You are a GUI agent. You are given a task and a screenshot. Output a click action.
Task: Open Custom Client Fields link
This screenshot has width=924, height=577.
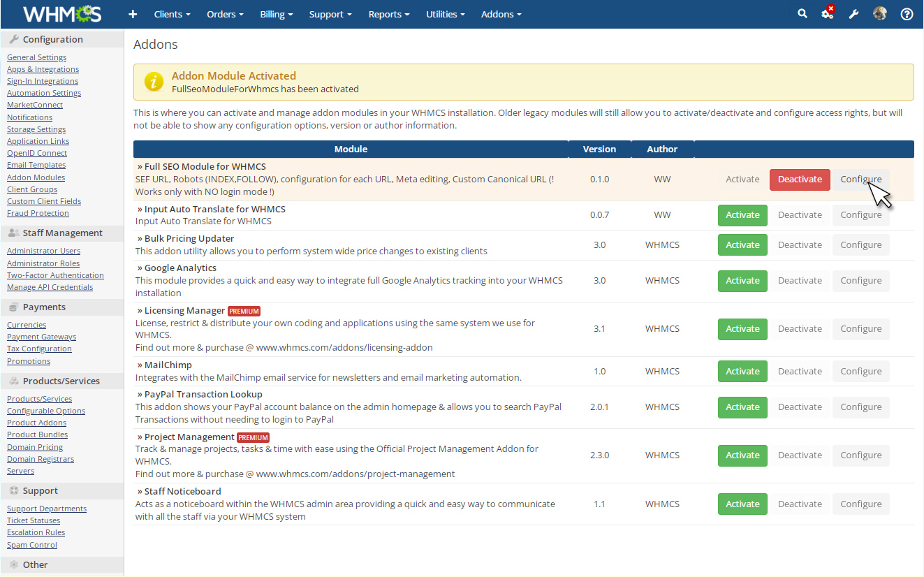tap(44, 201)
